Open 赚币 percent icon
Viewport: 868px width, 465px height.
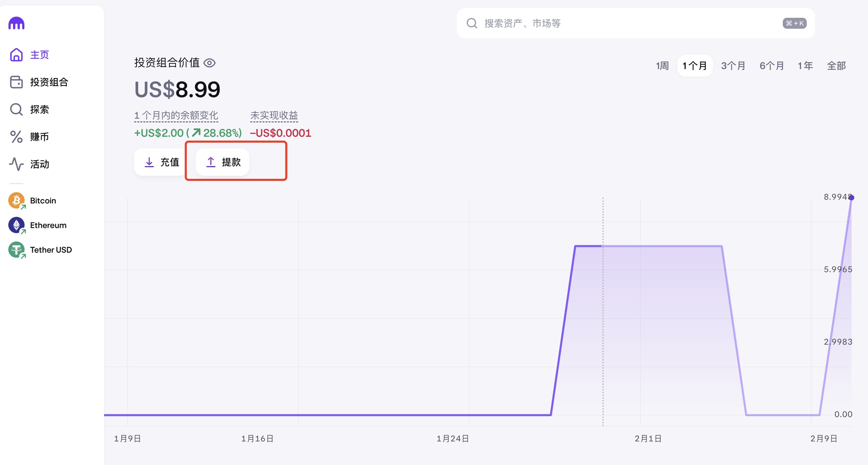(16, 137)
